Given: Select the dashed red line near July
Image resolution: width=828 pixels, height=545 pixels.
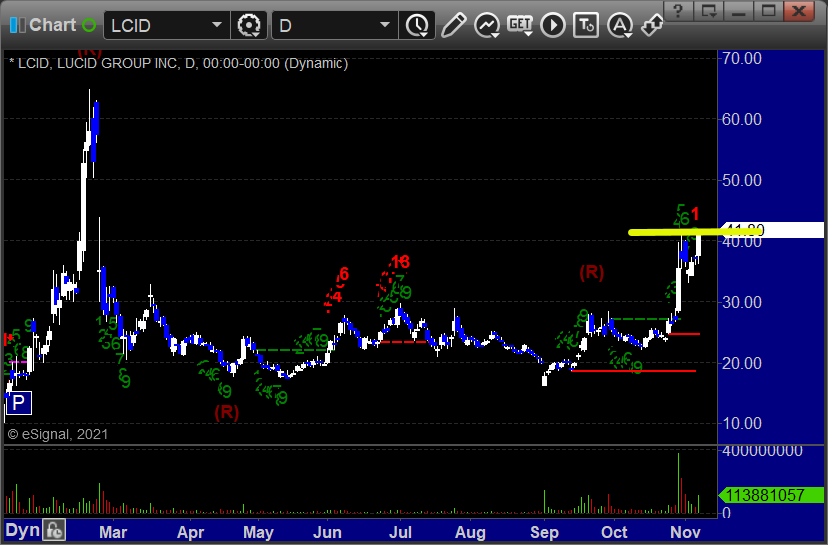Looking at the screenshot, I should 403,342.
